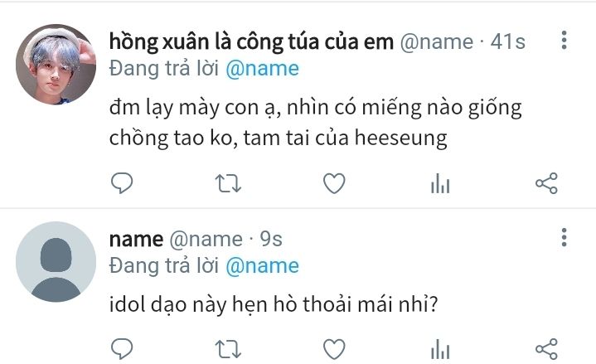View analytics of the second tweet

(440, 348)
